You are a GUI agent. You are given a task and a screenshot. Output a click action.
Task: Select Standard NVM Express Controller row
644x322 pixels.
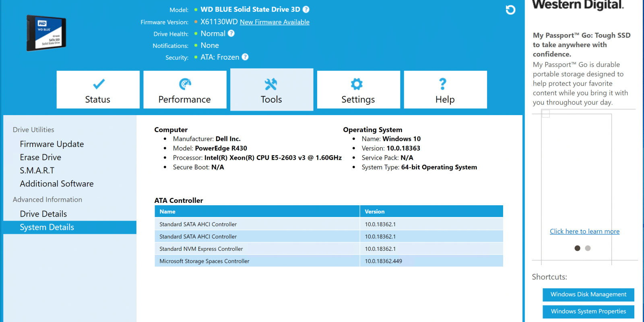tap(329, 249)
